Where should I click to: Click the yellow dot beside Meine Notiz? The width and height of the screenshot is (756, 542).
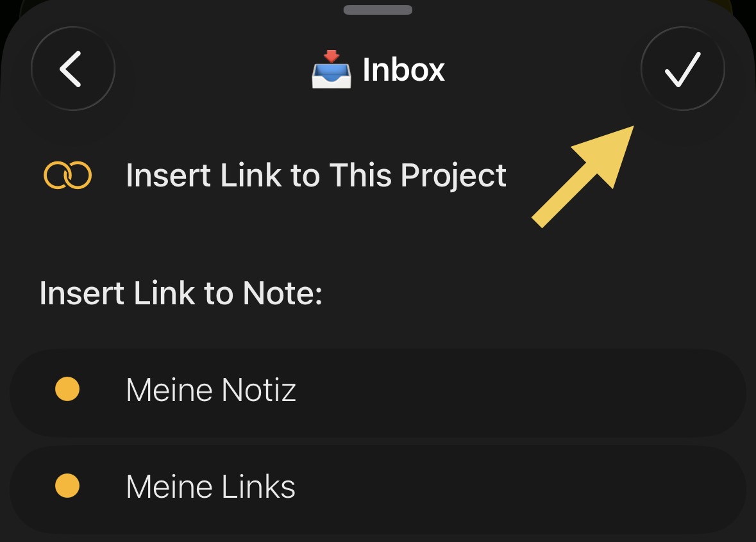pos(67,389)
